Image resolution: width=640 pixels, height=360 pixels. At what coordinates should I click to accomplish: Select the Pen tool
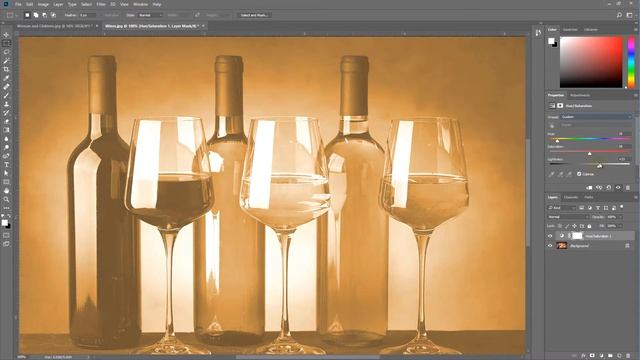tap(6, 156)
